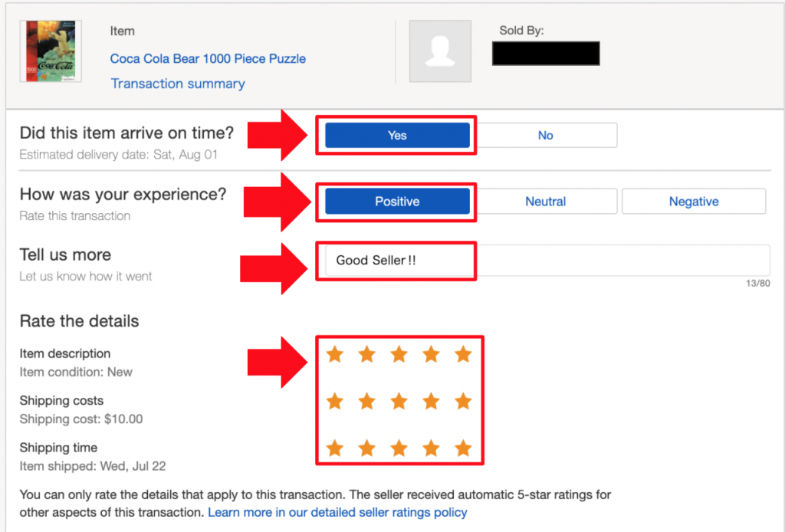Image resolution: width=785 pixels, height=532 pixels.
Task: Choose Positive experience rating
Action: (398, 201)
